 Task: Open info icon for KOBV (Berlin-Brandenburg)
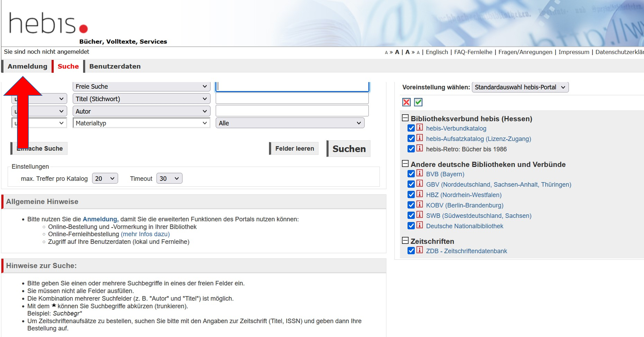tap(420, 204)
